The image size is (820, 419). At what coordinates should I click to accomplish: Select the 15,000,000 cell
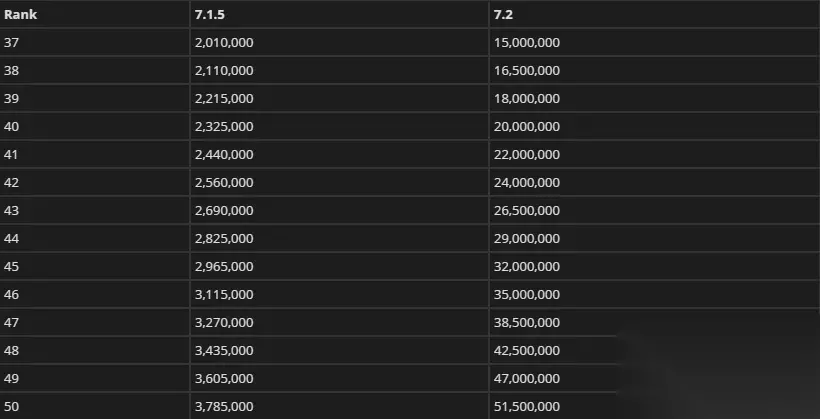coord(526,42)
